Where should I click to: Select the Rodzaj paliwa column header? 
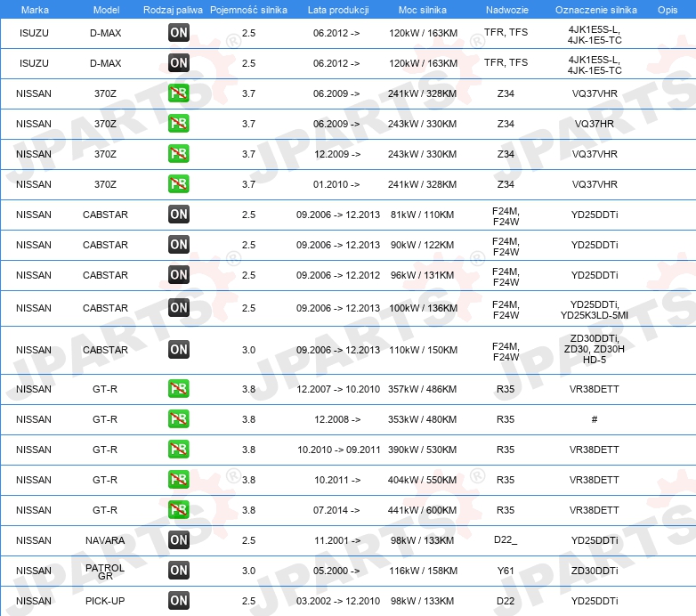[173, 10]
